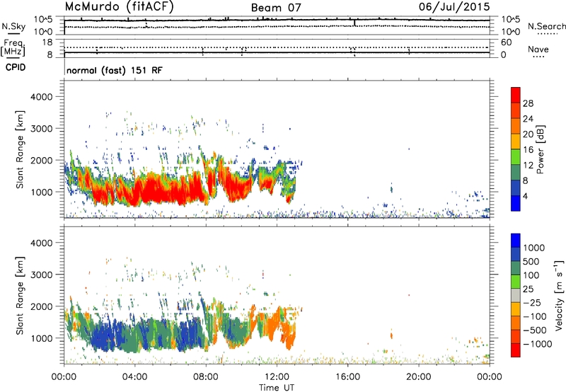Click the red high-power echo region near 06:00
Screen dimensions: 566x392
point(170,191)
